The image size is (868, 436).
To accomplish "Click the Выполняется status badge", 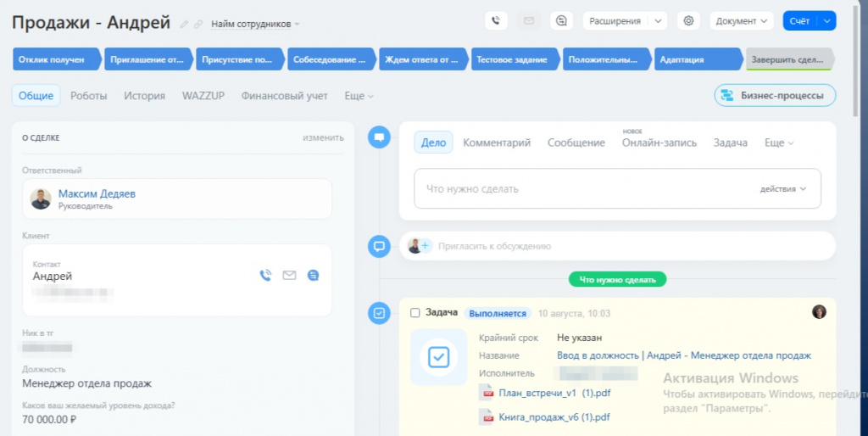I will (x=498, y=314).
